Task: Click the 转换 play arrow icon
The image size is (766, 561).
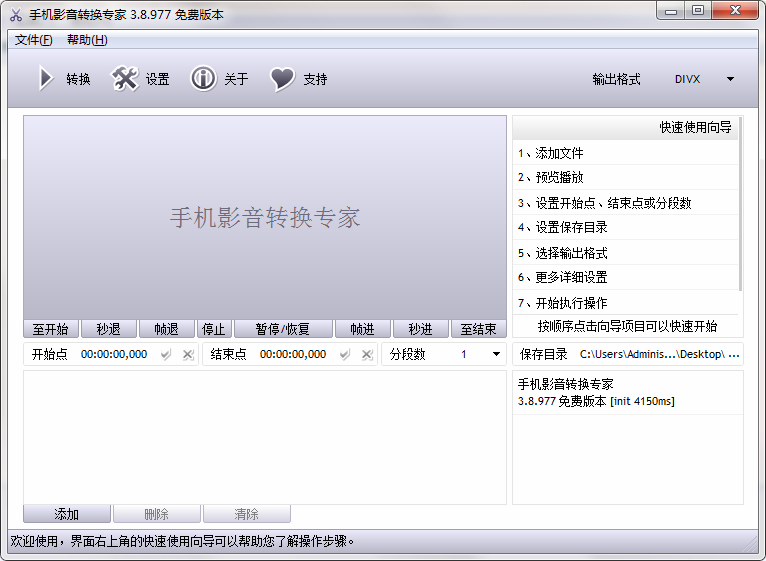Action: pos(46,79)
